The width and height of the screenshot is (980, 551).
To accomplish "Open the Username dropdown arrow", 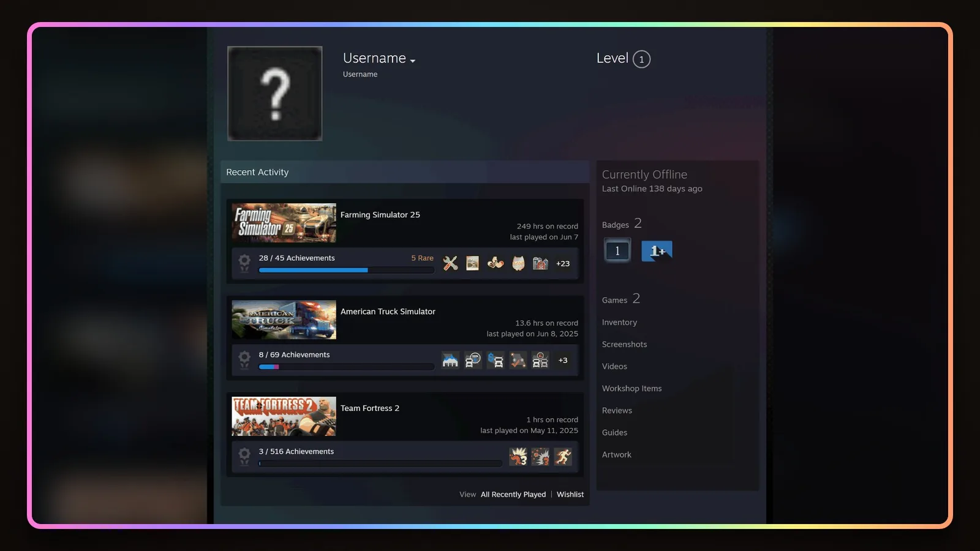I will (x=413, y=61).
